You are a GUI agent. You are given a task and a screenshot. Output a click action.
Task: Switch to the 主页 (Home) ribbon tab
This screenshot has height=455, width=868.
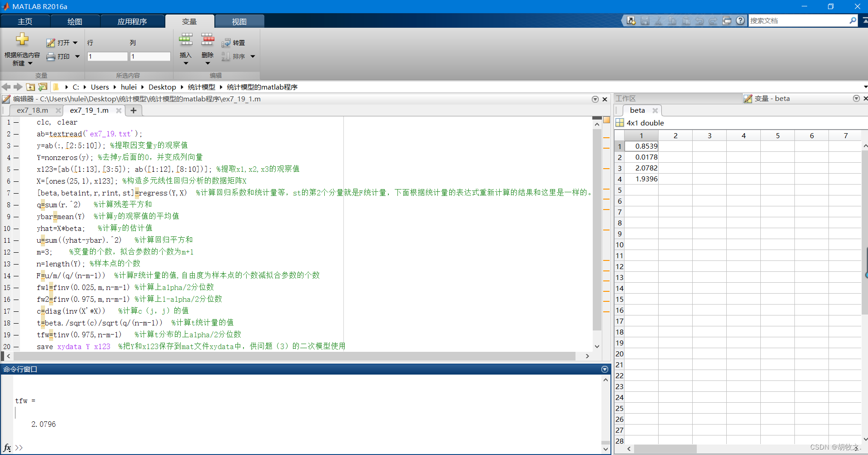[x=25, y=21]
